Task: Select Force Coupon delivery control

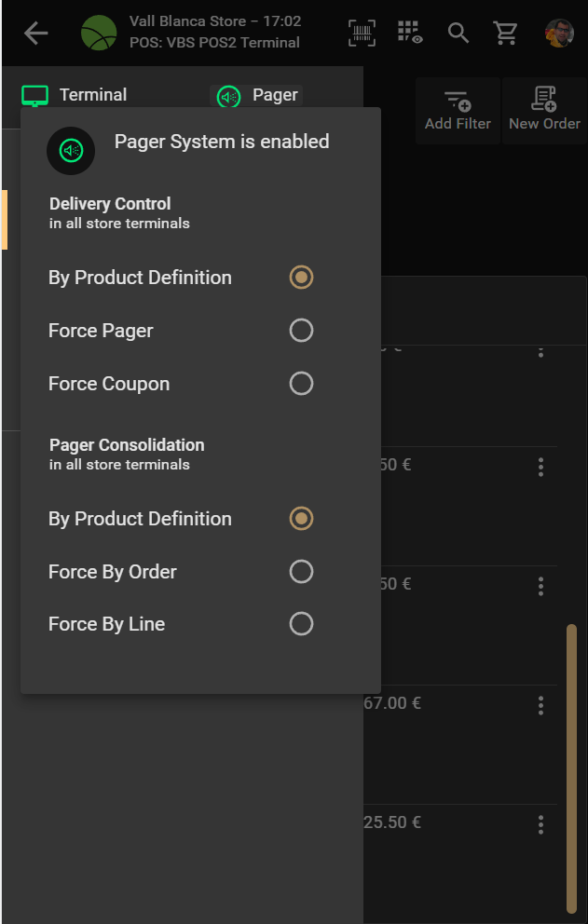Action: (x=301, y=384)
